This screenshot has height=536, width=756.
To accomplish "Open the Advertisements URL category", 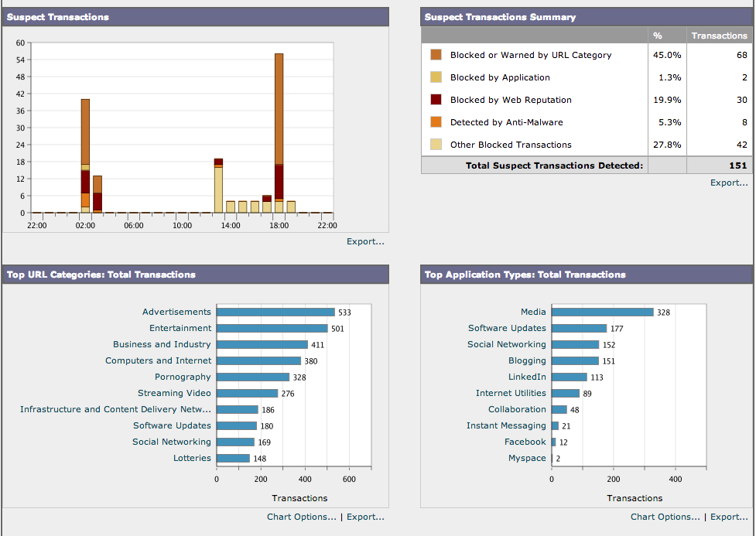I will (176, 312).
